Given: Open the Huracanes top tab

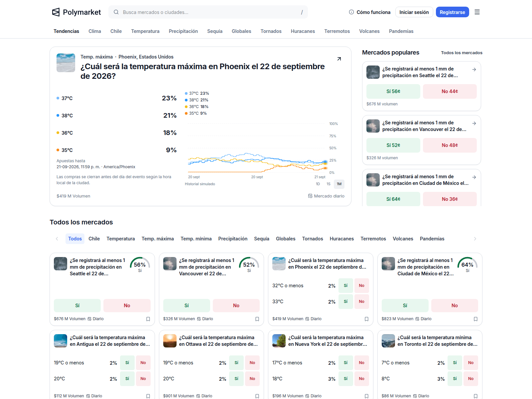Looking at the screenshot, I should [303, 31].
